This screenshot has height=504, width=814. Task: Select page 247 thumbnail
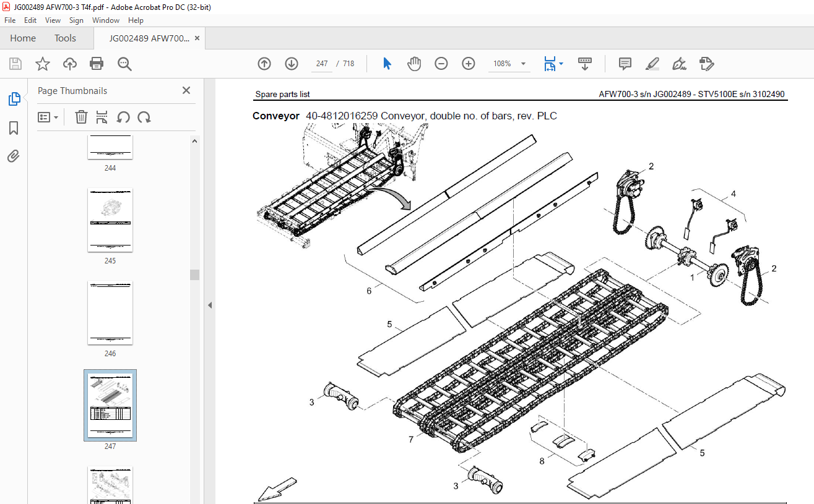[110, 405]
